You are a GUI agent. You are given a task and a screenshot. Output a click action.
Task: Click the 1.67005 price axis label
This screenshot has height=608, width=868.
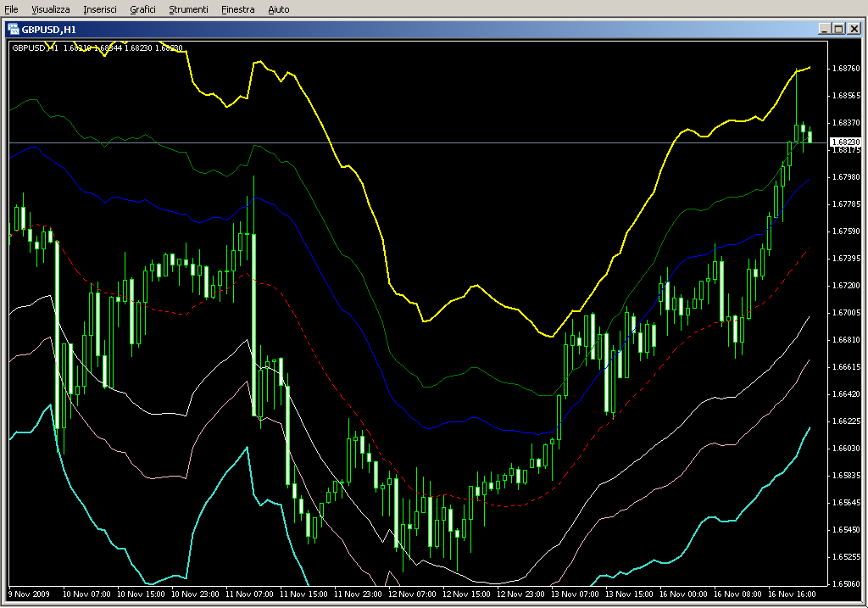(847, 313)
